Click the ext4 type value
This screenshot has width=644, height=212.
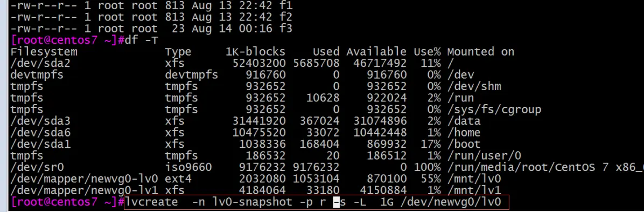point(178,179)
